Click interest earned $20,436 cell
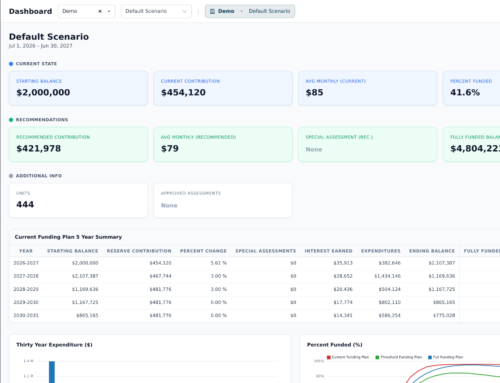Screen dimensions: 500x383 point(343,289)
